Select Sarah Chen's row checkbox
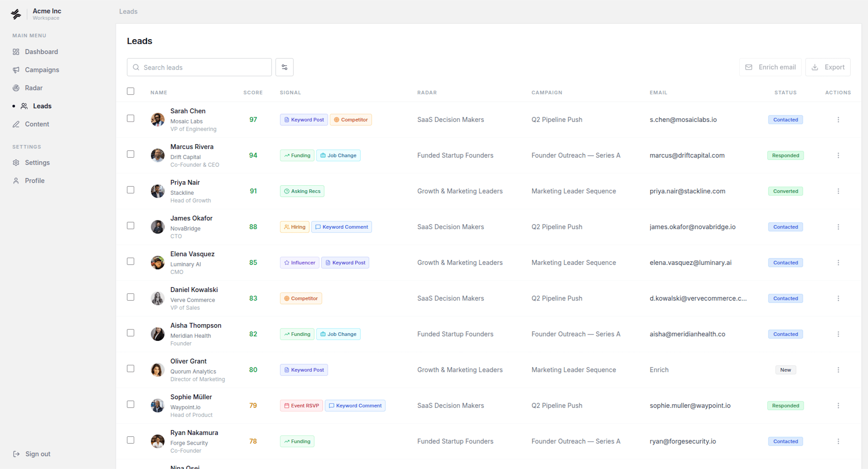The image size is (868, 469). pyautogui.click(x=130, y=119)
